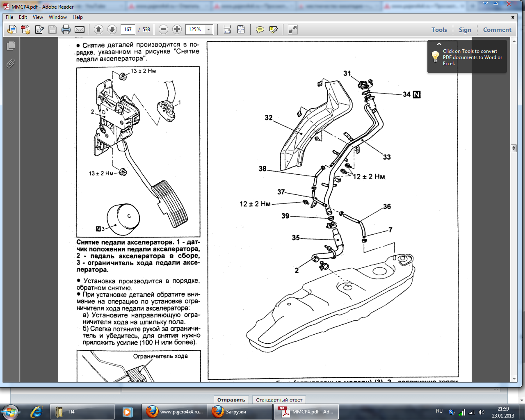The image size is (525, 420).
Task: Open the Window menu
Action: [x=57, y=17]
